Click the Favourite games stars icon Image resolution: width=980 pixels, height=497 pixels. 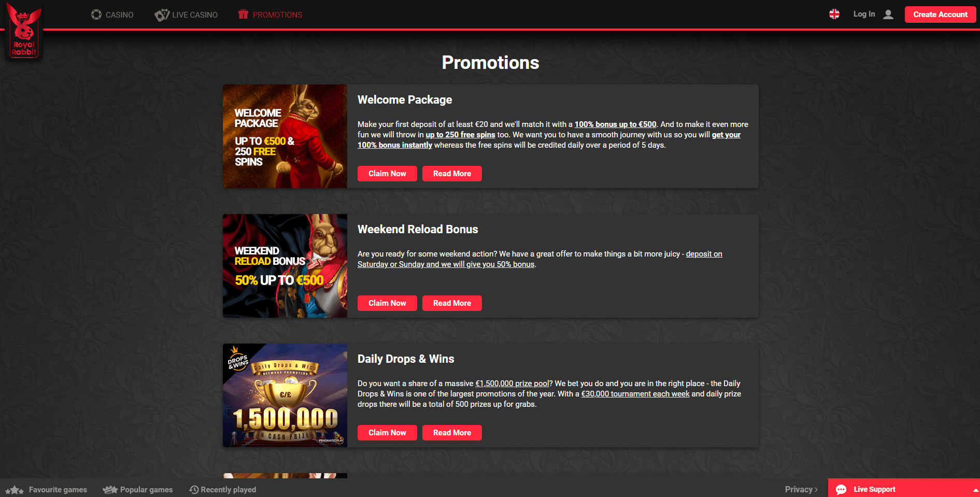(15, 490)
